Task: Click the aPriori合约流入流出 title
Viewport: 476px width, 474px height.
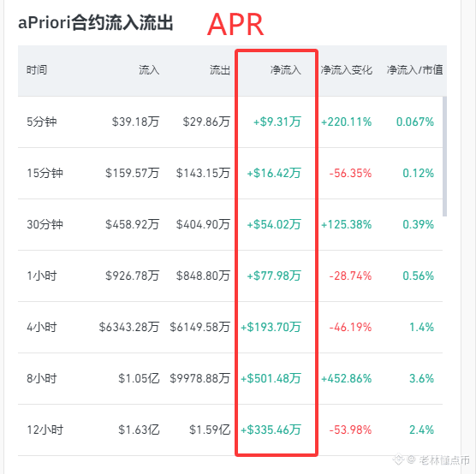Action: pos(95,22)
